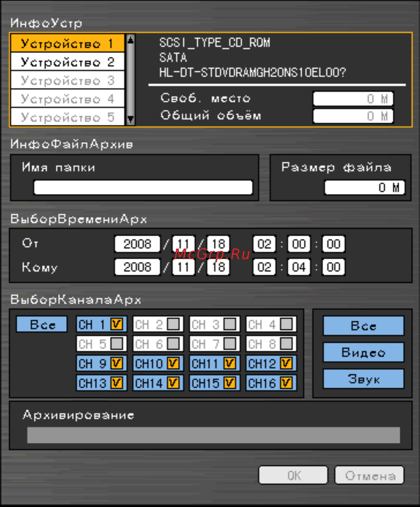The height and width of the screenshot is (507, 420).
Task: Select Устройство 1 in device list
Action: click(68, 43)
